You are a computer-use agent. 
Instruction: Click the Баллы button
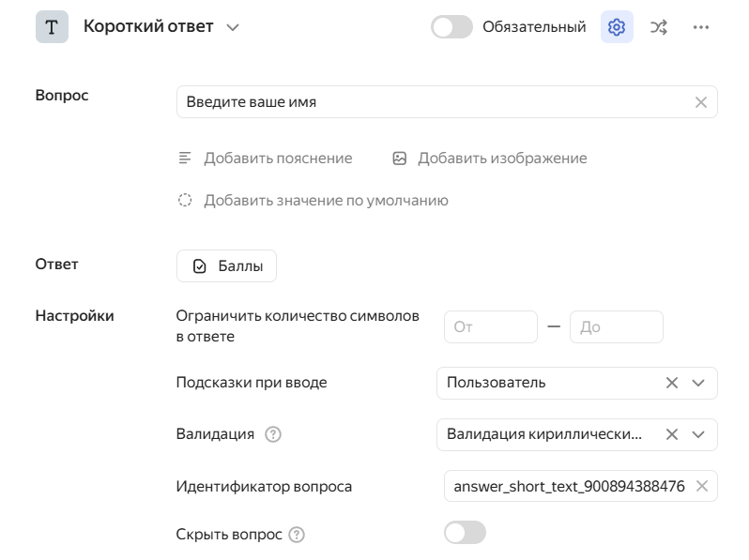(x=226, y=265)
